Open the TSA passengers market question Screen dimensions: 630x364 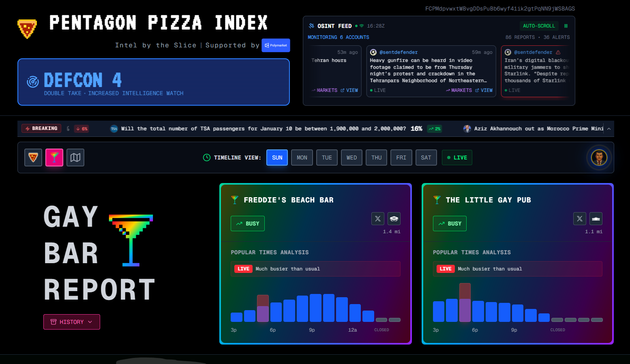(x=264, y=129)
